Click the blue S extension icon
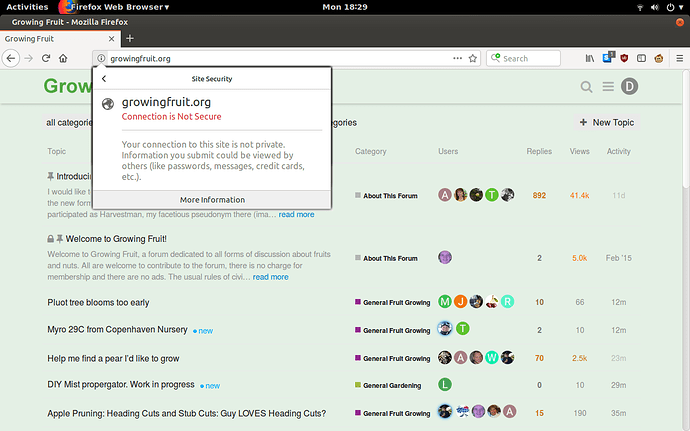The height and width of the screenshot is (431, 690). [x=608, y=57]
